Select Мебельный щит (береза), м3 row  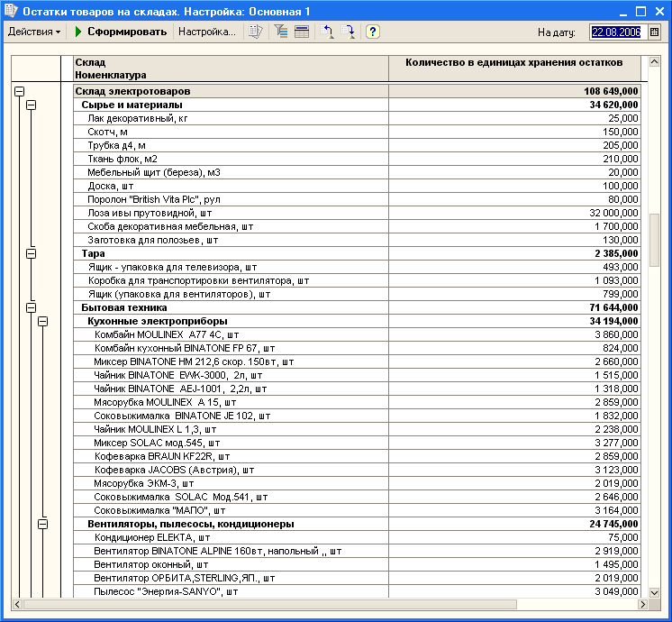click(358, 172)
